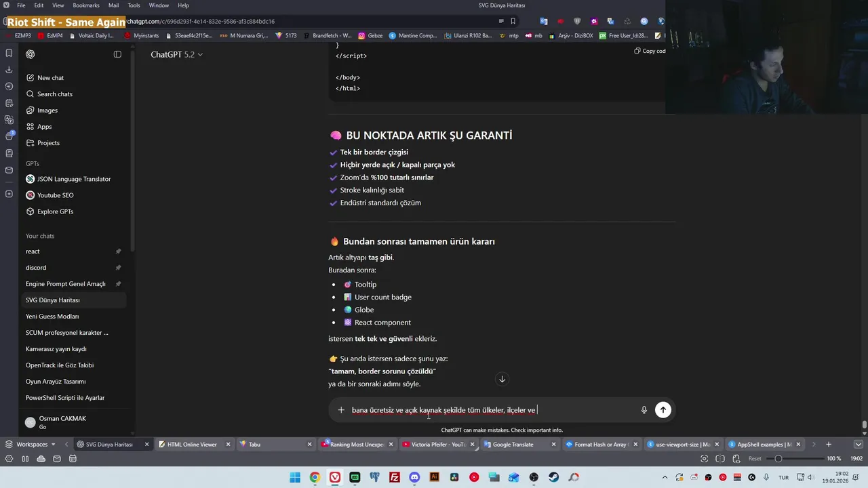Click the plus attach button in composer
The image size is (868, 488).
coord(341,410)
